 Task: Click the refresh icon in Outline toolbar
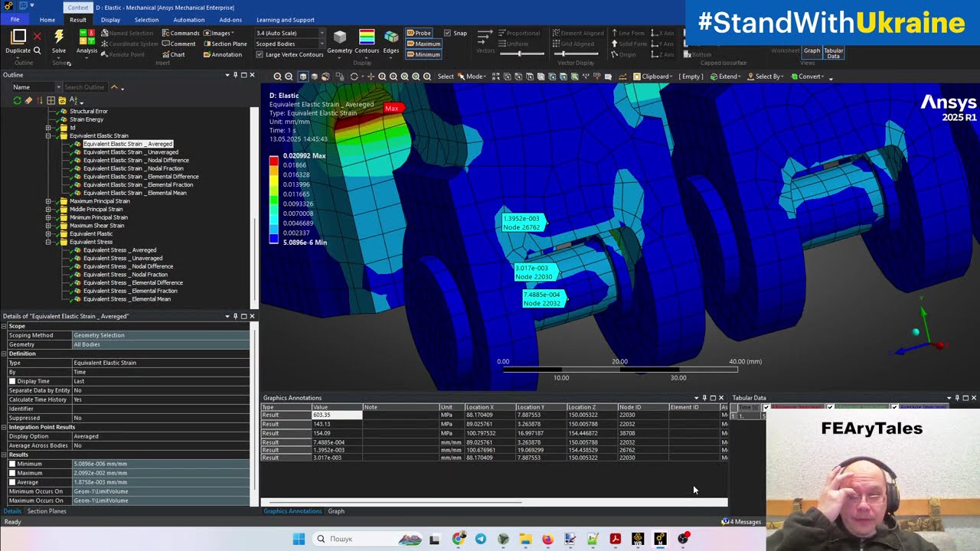coord(17,100)
